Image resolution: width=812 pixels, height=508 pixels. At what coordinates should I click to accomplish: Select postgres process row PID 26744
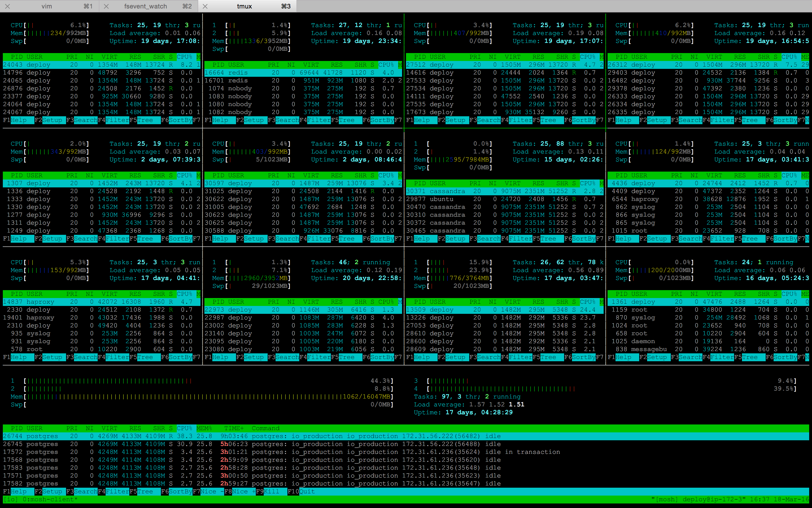406,436
